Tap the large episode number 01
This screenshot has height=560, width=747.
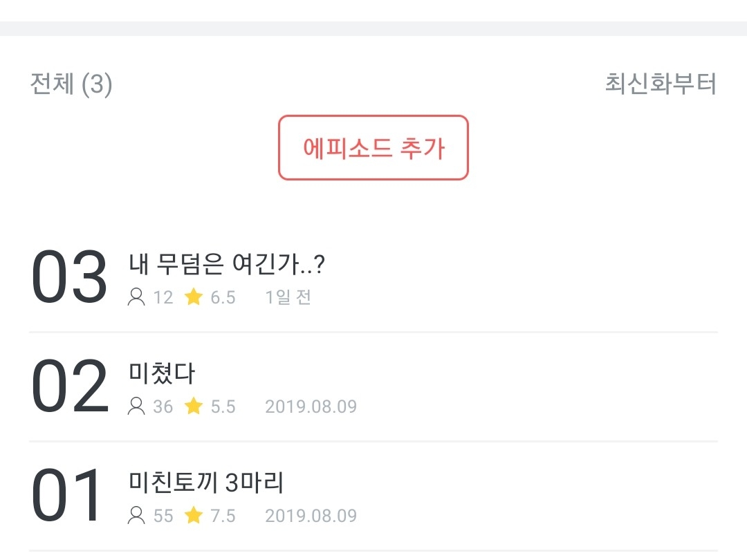pyautogui.click(x=68, y=496)
